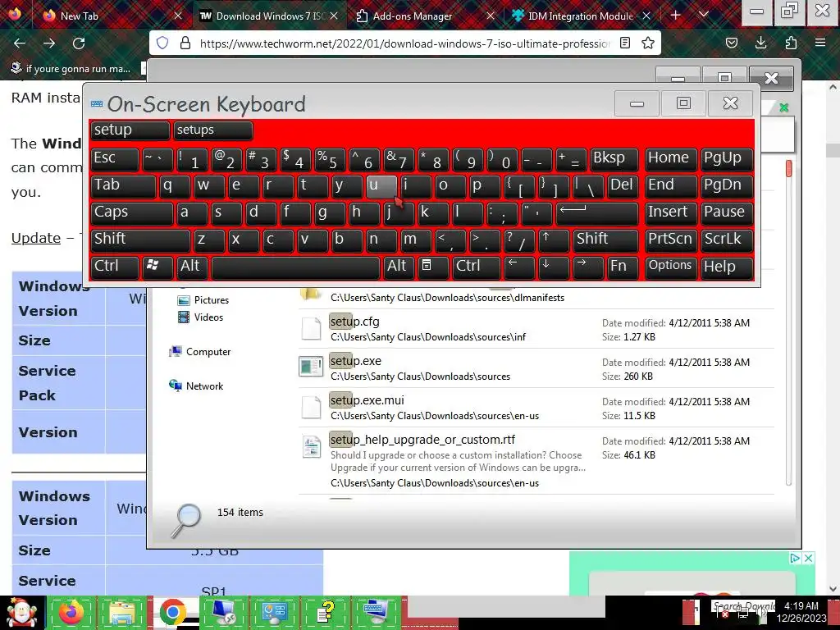
Task: Toggle the ScrLk key
Action: [x=728, y=240]
